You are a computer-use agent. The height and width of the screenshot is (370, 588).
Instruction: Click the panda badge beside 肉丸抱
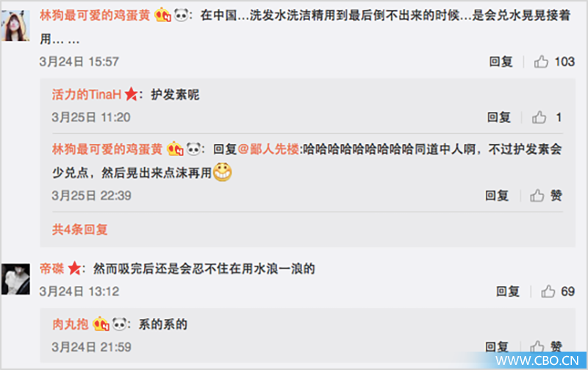click(x=120, y=324)
